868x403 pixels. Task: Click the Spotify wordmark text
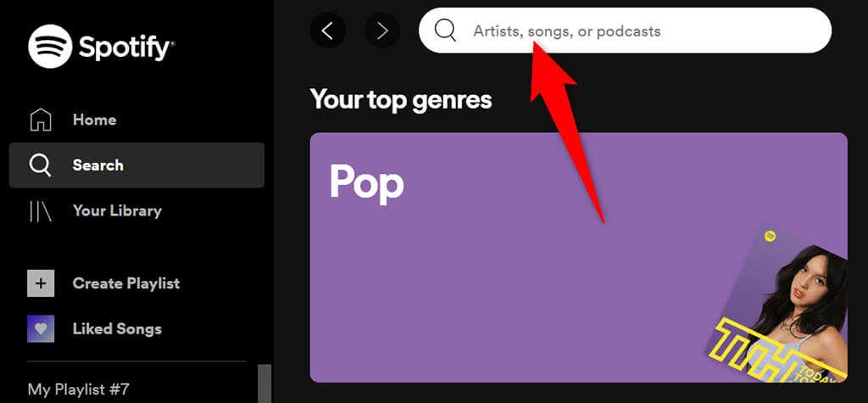pos(126,48)
